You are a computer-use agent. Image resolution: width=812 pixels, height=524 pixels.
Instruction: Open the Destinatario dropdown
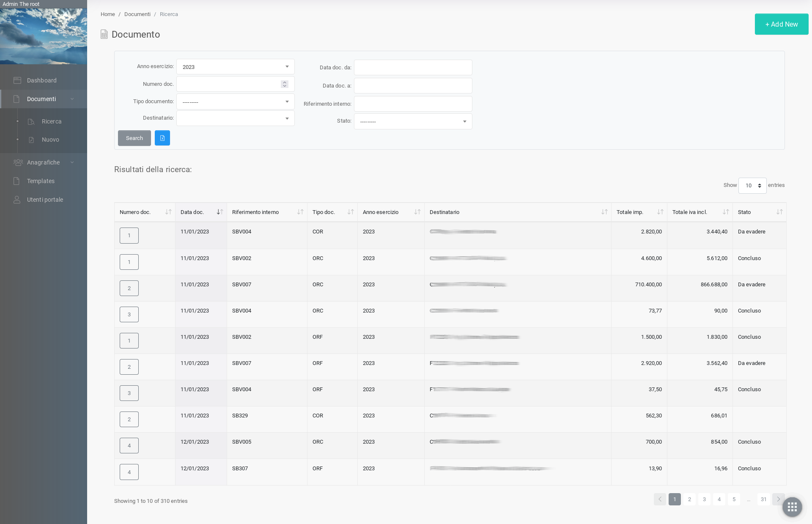pos(236,118)
